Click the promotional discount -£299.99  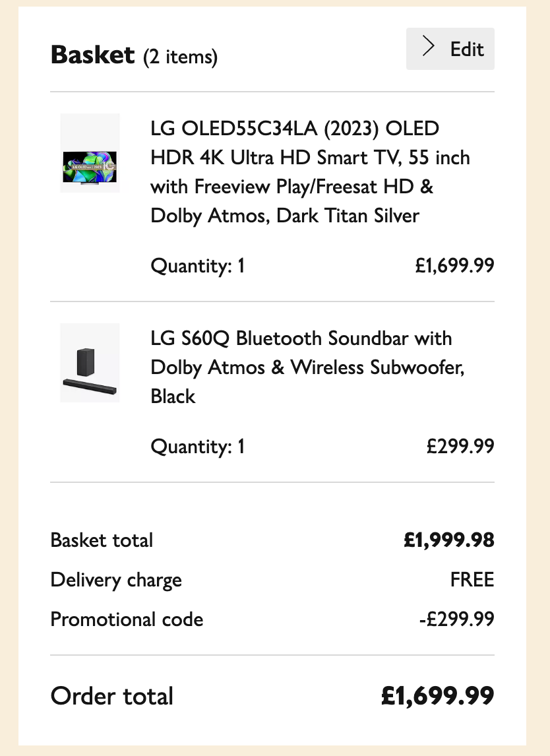pyautogui.click(x=456, y=619)
